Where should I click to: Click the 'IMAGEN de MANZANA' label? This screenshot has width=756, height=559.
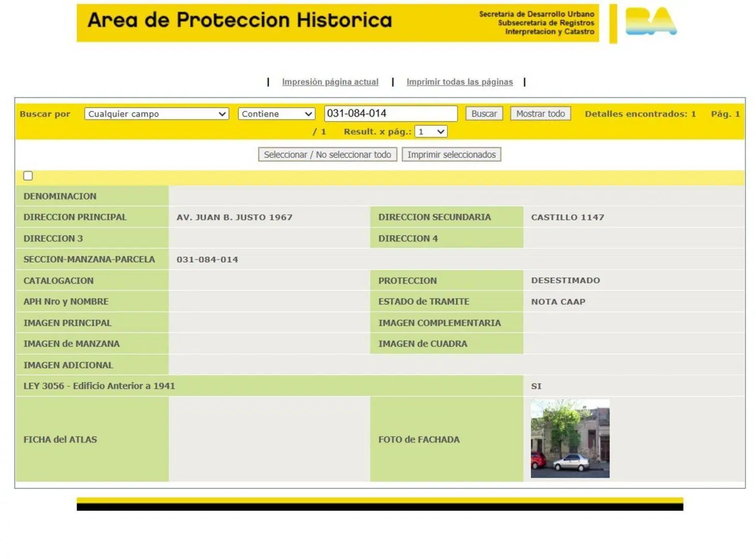[x=71, y=344]
